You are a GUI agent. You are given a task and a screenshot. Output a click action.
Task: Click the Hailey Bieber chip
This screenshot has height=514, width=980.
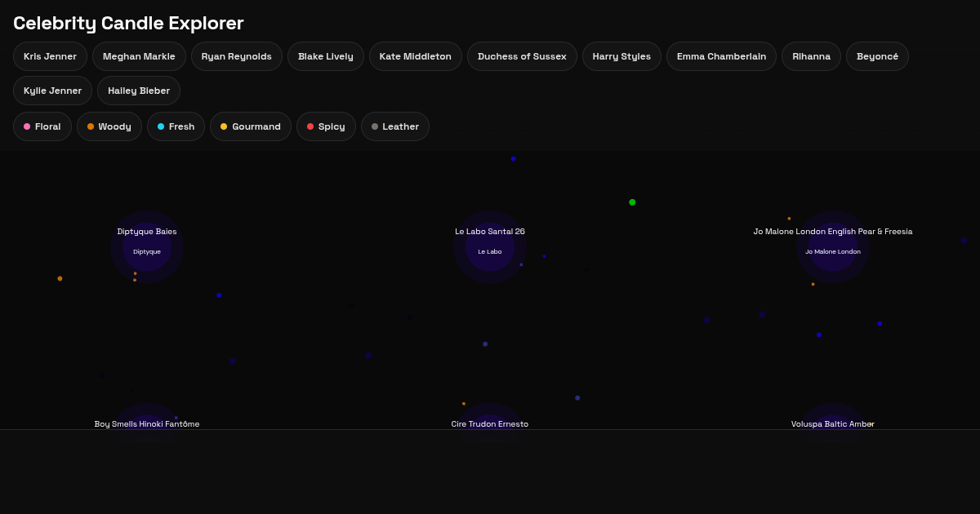point(139,91)
